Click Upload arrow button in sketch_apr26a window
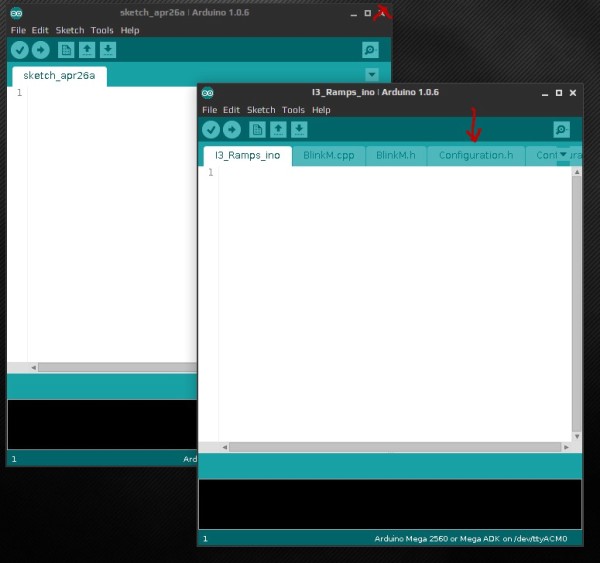Viewport: 600px width, 563px height. coord(41,50)
